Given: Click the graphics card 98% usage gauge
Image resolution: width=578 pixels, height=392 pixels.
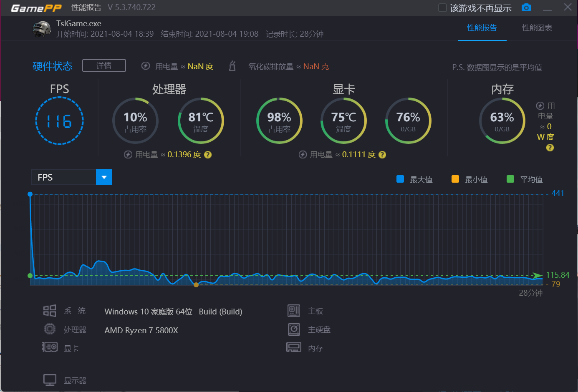Looking at the screenshot, I should [x=279, y=121].
